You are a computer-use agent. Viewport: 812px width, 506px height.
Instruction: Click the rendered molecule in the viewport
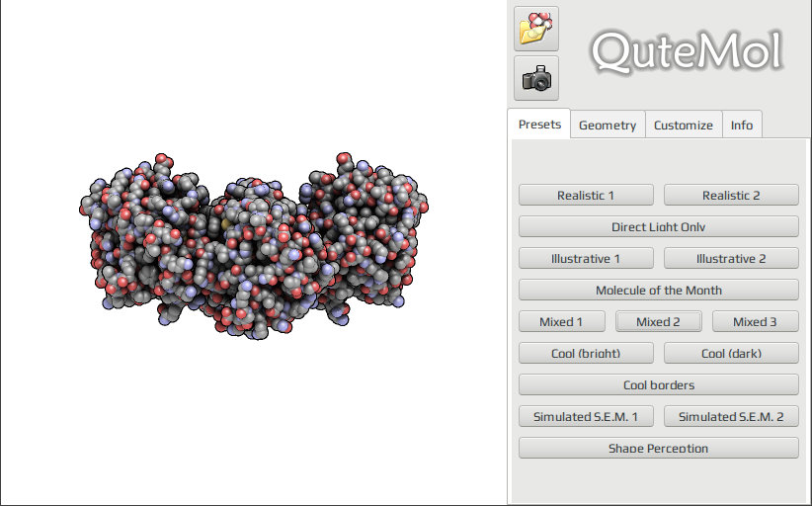254,246
